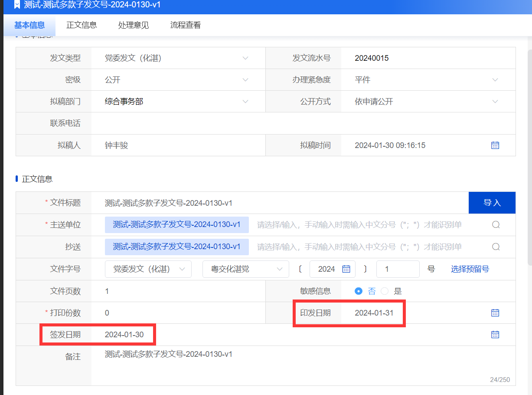Click the 联系电话 input field
532x395 pixels.
[304, 123]
